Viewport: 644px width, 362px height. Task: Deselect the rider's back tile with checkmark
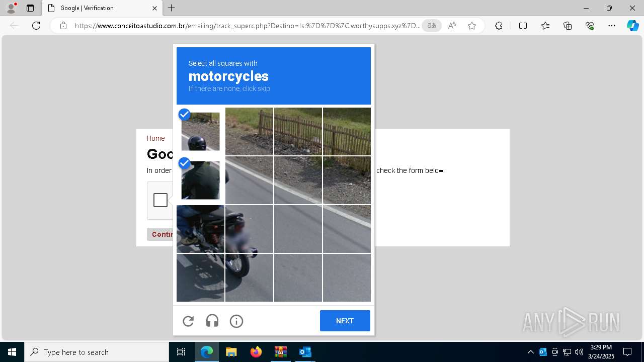(x=200, y=180)
